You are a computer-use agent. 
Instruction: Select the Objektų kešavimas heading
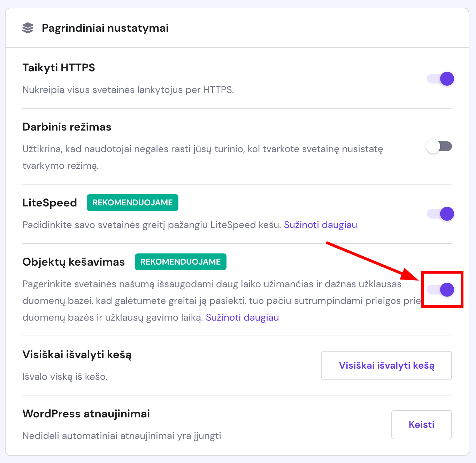(74, 261)
